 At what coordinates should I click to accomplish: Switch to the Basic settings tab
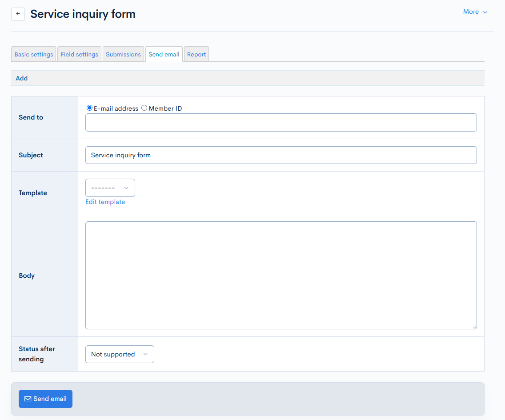tap(34, 54)
